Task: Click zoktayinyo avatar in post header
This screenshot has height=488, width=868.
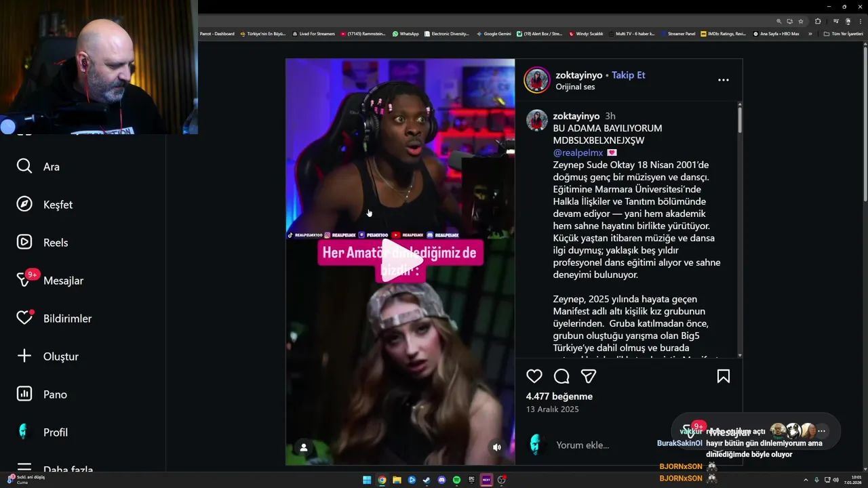Action: coord(536,80)
